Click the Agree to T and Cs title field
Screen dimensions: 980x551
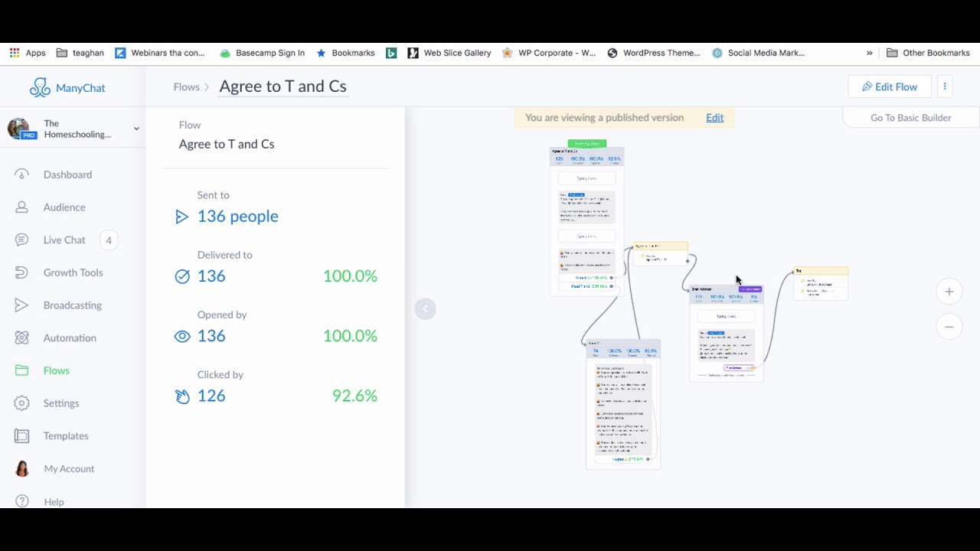point(283,86)
